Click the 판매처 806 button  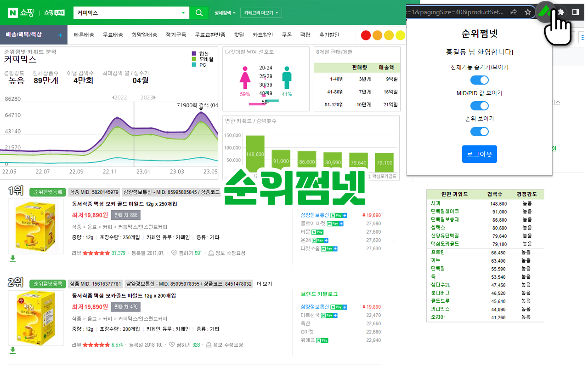[x=126, y=215]
